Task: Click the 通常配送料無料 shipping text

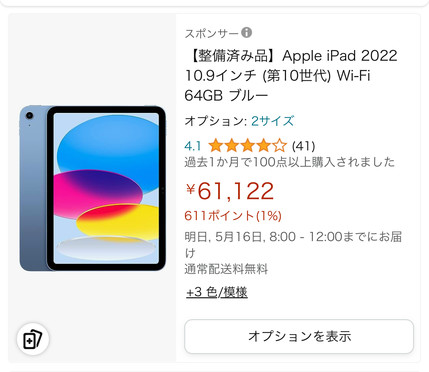Action: (x=226, y=269)
